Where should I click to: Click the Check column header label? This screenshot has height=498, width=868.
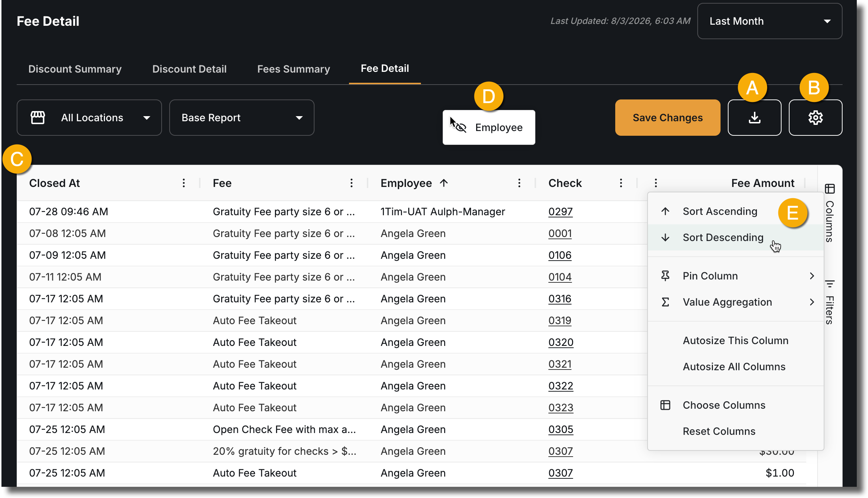pyautogui.click(x=565, y=183)
